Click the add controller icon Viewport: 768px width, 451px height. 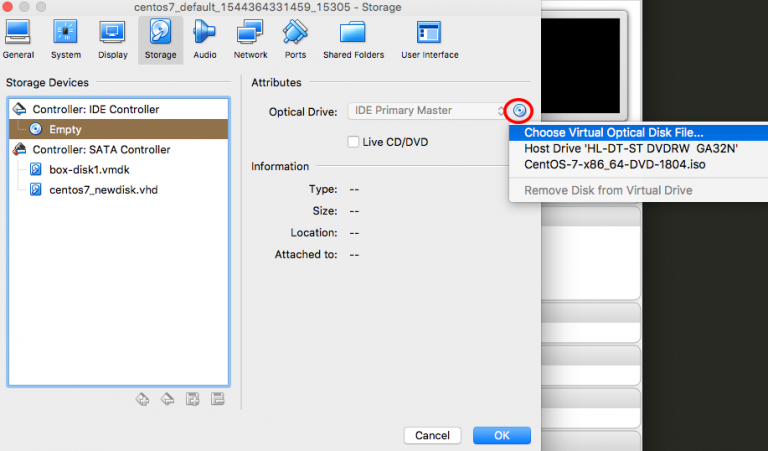142,399
